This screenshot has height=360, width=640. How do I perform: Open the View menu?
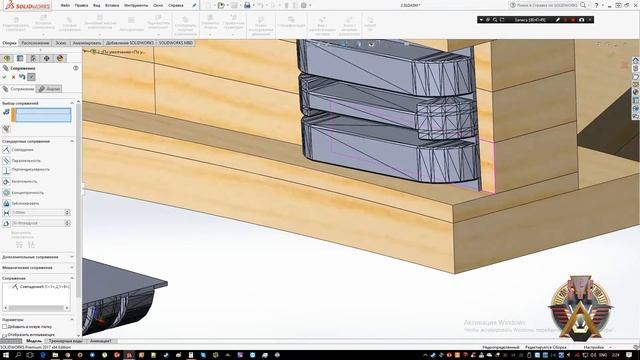97,6
